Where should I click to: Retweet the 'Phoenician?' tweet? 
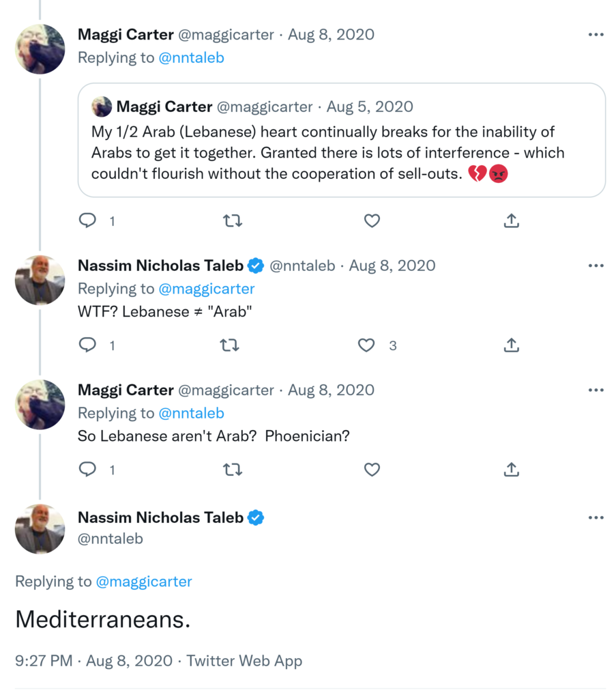pos(232,470)
